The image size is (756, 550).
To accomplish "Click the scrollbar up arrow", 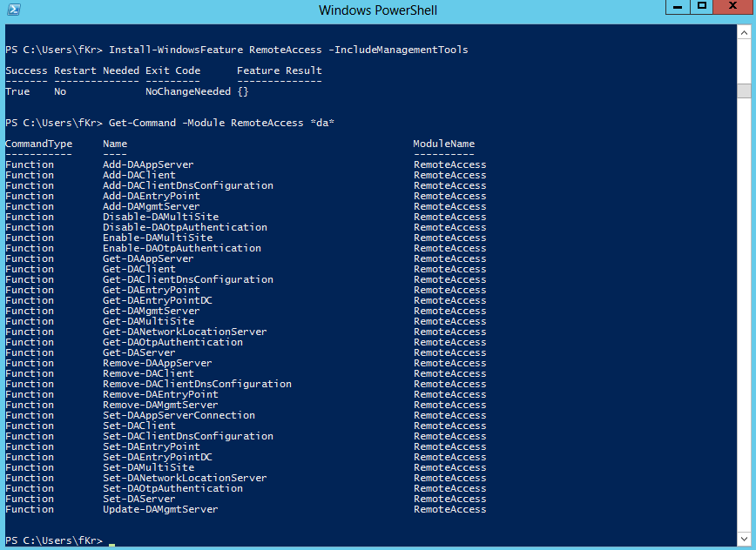I will pyautogui.click(x=744, y=33).
